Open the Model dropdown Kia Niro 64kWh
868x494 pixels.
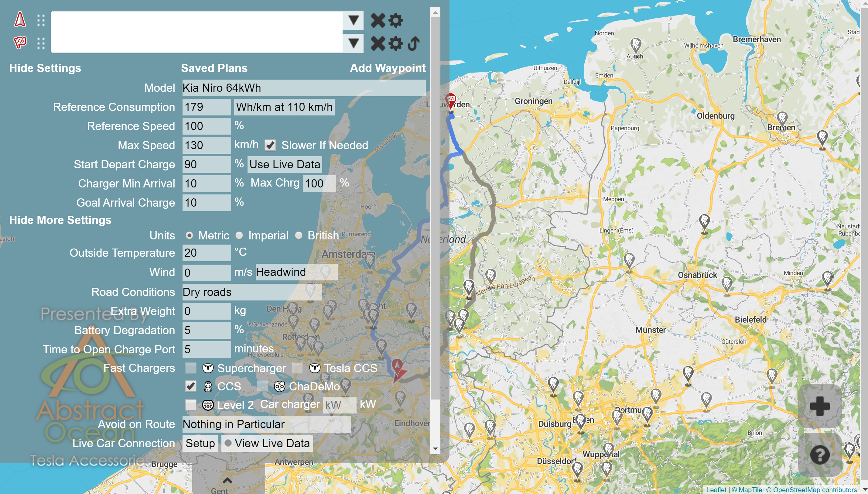303,88
